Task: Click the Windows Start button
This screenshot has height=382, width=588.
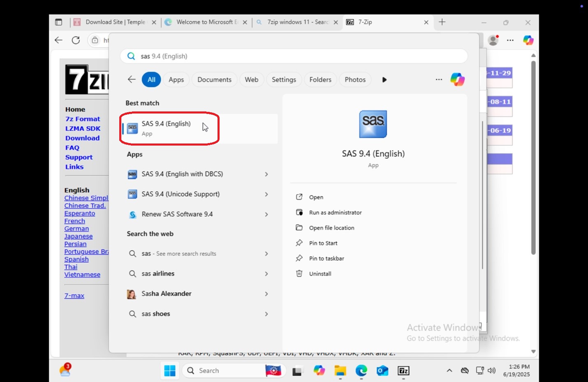Action: coord(170,370)
